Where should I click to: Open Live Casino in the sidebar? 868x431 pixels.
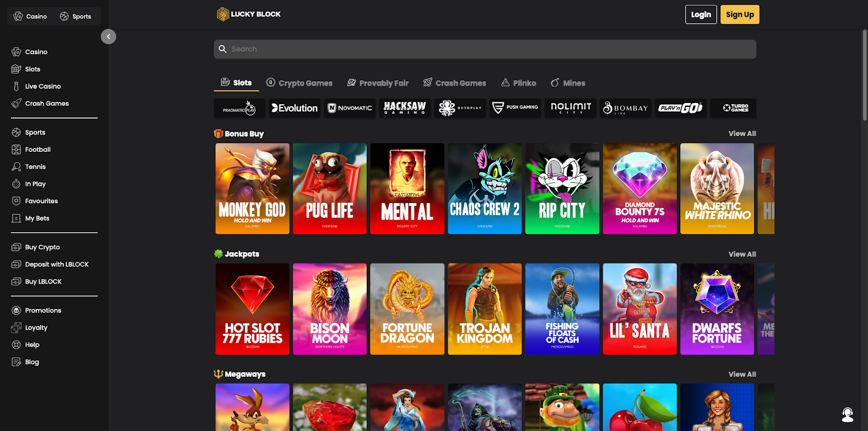coord(36,86)
